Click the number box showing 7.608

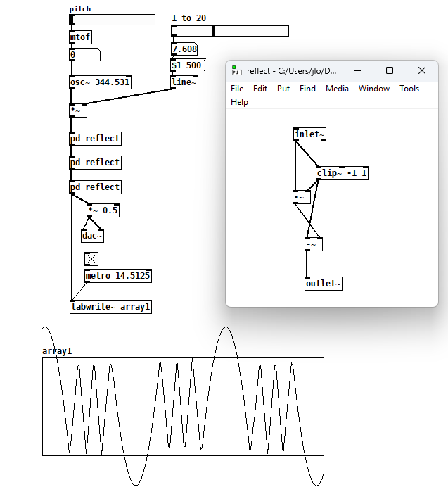pyautogui.click(x=184, y=49)
